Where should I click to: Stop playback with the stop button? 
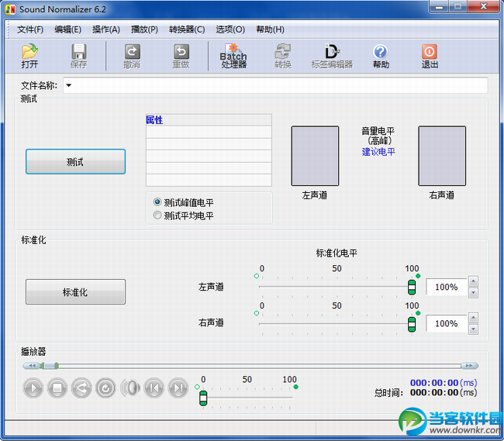57,388
